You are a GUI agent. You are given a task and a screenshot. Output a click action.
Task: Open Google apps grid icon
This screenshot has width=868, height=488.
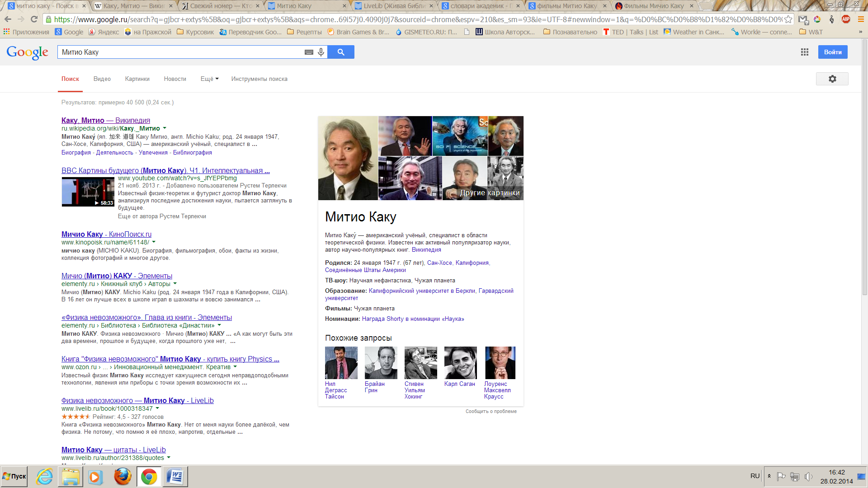pos(805,52)
